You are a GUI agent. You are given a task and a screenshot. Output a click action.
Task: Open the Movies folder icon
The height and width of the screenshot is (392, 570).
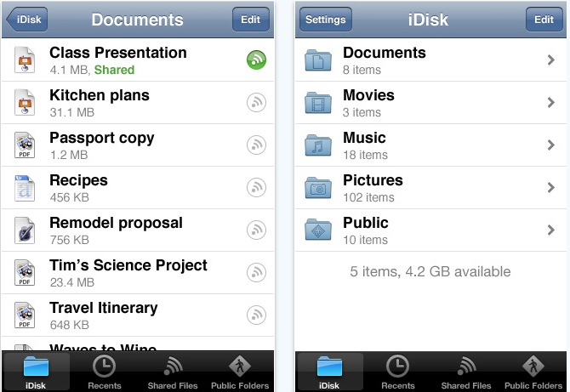coord(319,103)
